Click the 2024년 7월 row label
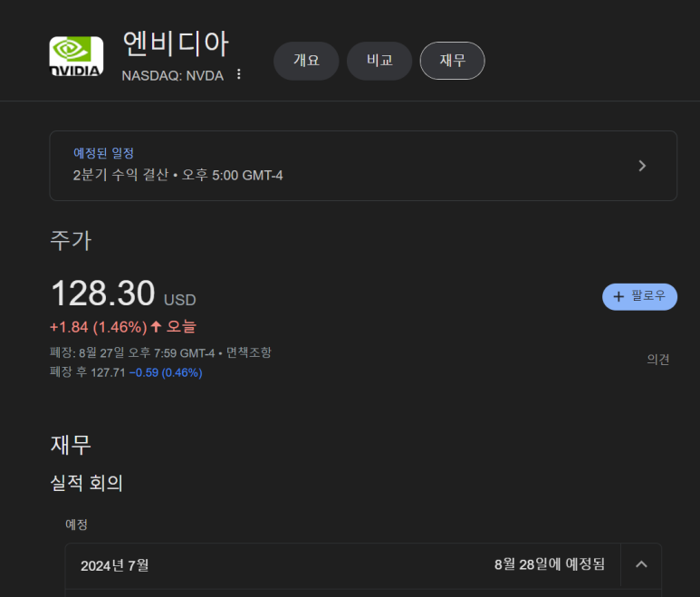Screen dimensions: 700x597 point(115,565)
